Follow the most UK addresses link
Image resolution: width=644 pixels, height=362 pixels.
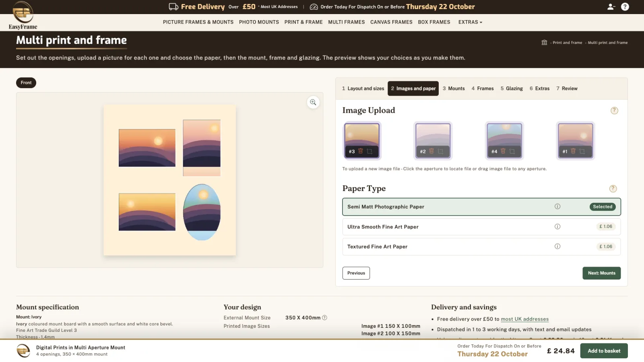524,319
